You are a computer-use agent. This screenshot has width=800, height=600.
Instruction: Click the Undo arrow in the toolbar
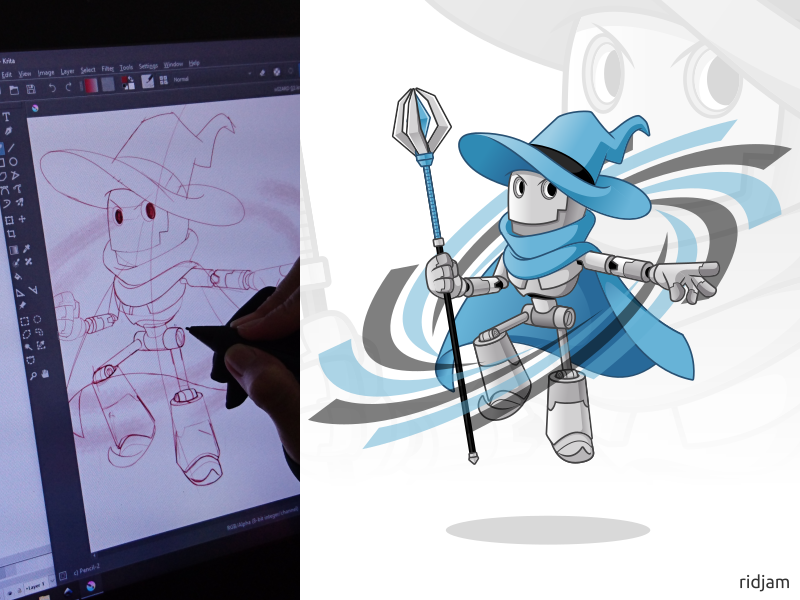[x=52, y=88]
